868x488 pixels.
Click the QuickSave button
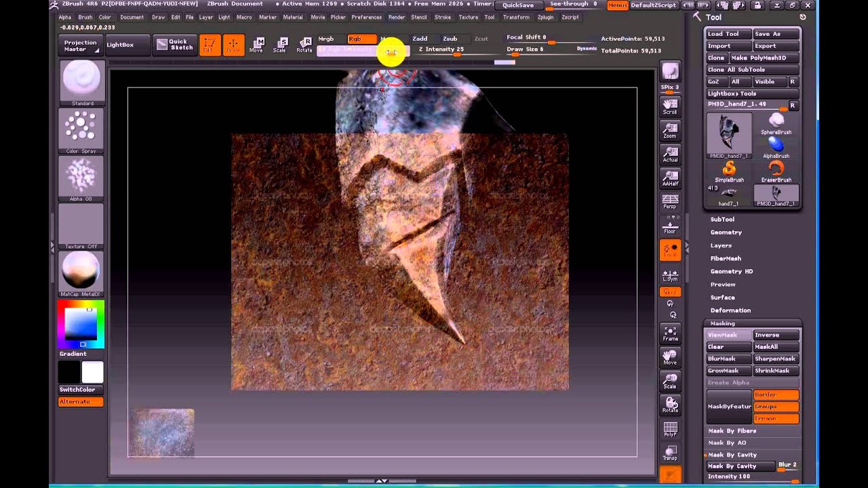517,5
